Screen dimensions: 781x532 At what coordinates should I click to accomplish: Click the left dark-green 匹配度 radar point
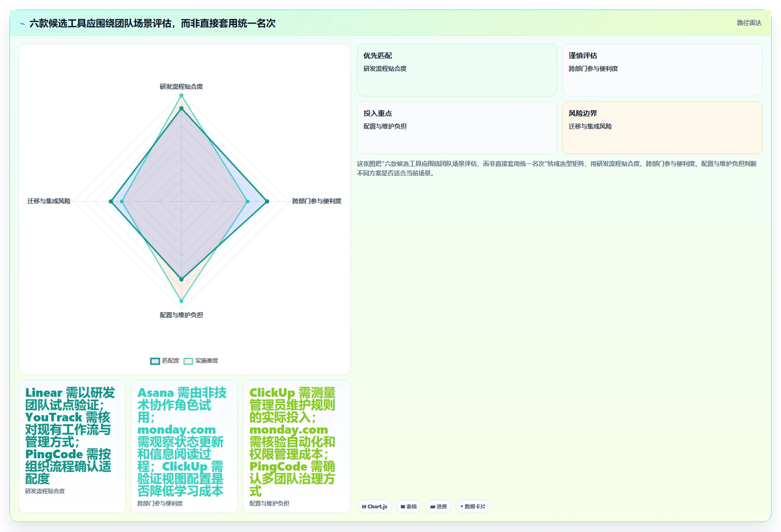tap(111, 201)
